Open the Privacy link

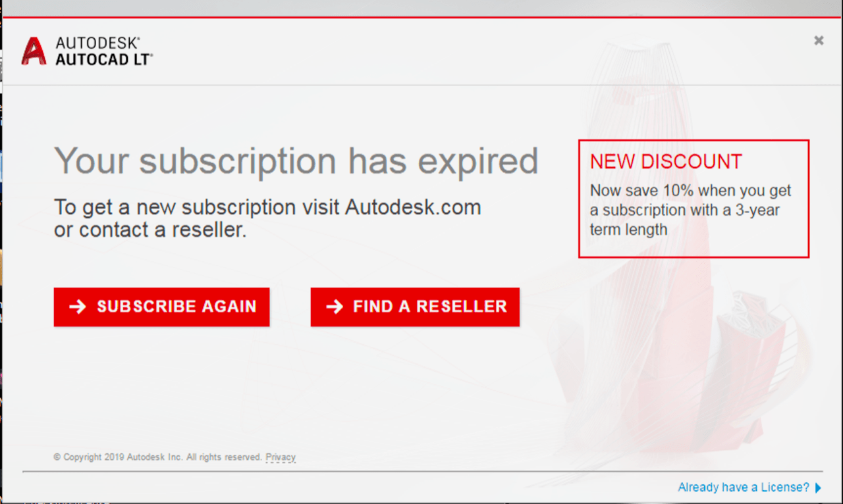(281, 457)
